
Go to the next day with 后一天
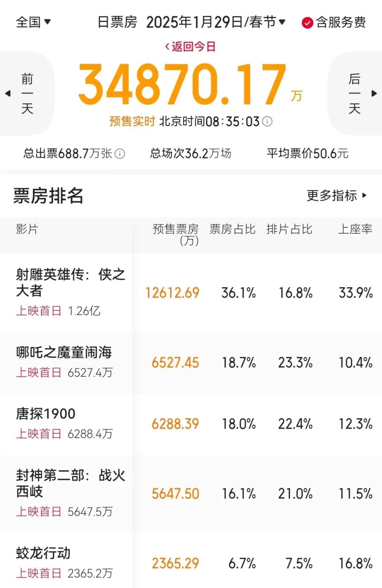(x=355, y=93)
